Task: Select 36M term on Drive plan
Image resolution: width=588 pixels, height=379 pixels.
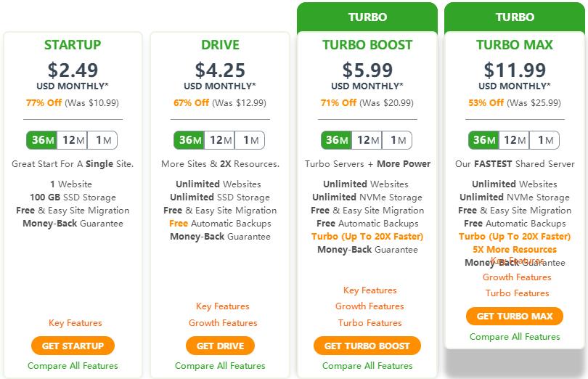Action: (x=189, y=140)
